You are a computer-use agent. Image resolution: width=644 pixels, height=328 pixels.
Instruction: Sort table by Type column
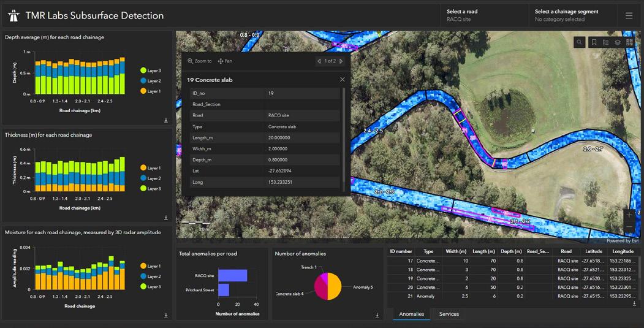428,251
